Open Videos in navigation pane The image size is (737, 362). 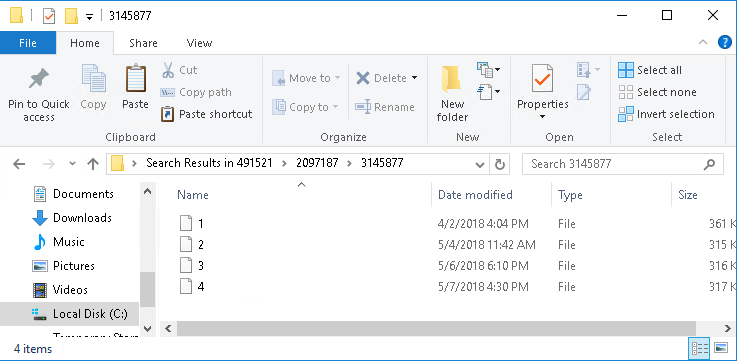tap(61, 290)
